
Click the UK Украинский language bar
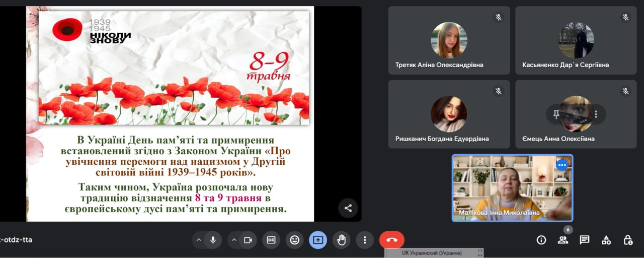pyautogui.click(x=435, y=252)
